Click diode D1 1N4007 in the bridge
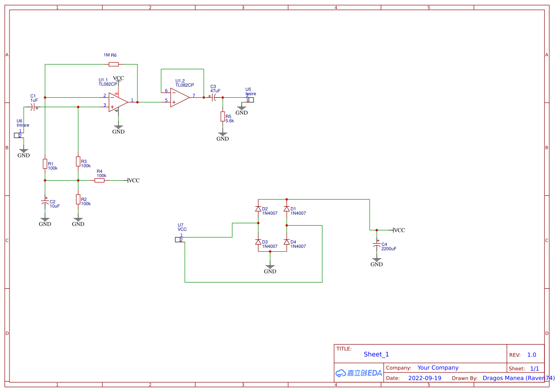This screenshot has width=560, height=392. 287,209
